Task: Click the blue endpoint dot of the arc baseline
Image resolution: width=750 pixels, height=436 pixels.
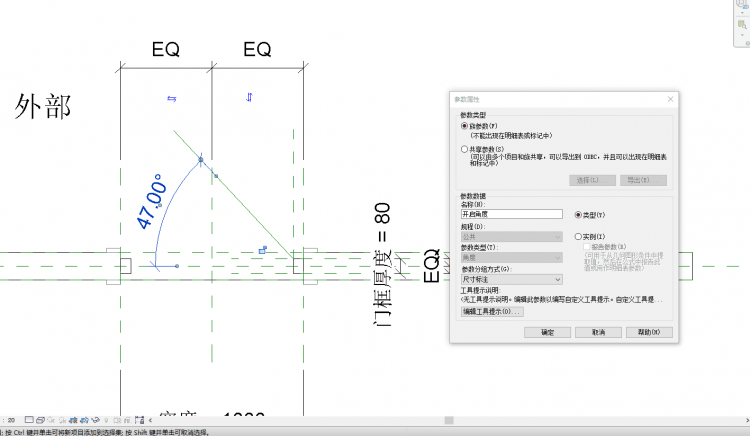Action: pos(177,266)
